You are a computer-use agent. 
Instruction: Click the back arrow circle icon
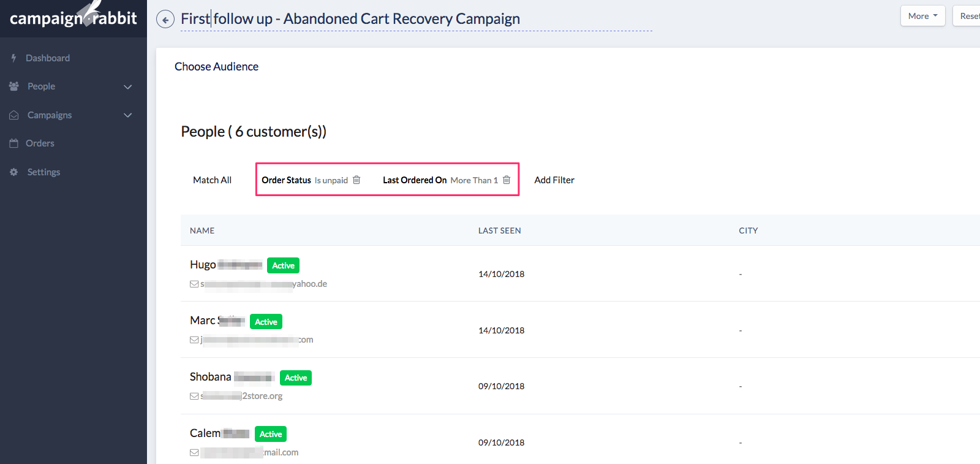click(x=165, y=20)
